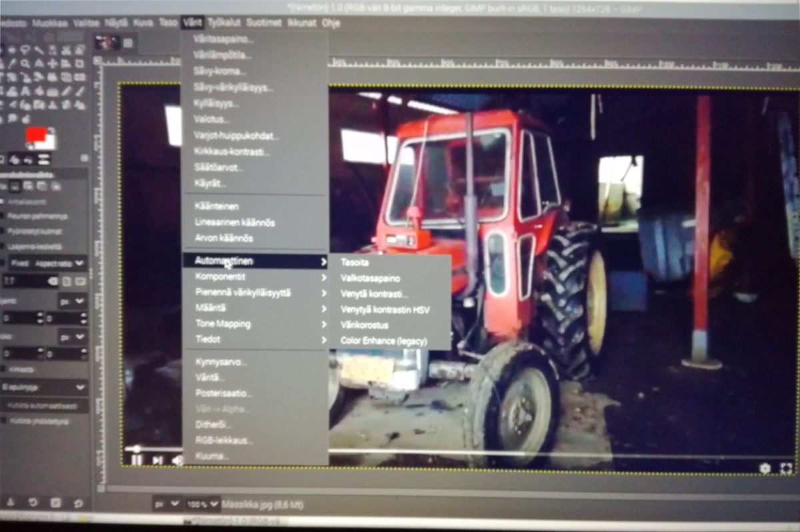Image resolution: width=800 pixels, height=532 pixels.
Task: Select the Zoom magnifier tool
Action: tap(25, 64)
